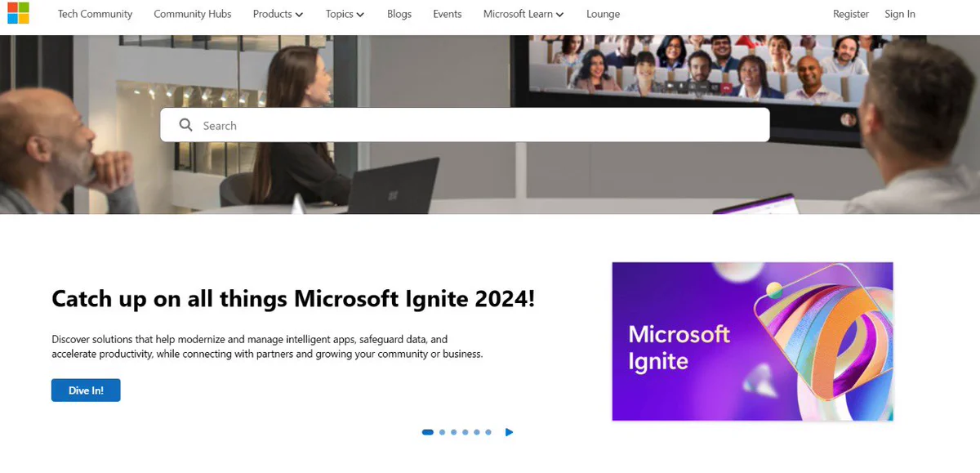
Task: Select the fifth carousel indicator dot
Action: (x=476, y=432)
